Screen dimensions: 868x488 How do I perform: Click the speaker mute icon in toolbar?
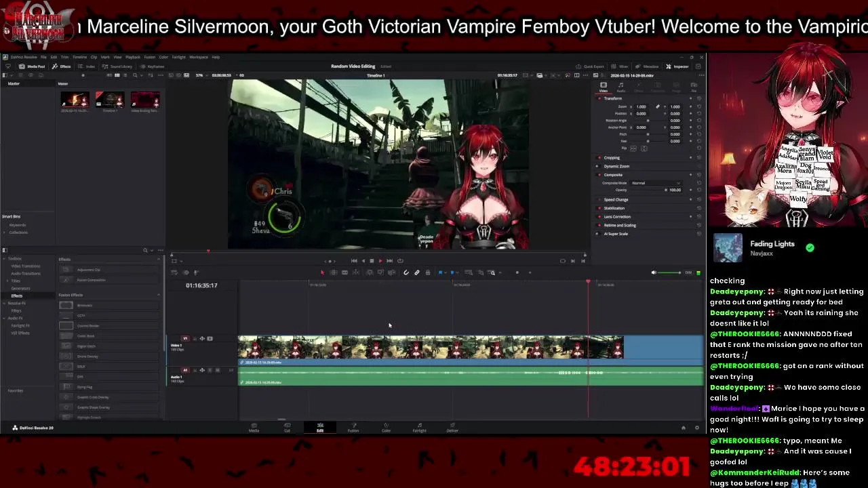(x=654, y=272)
